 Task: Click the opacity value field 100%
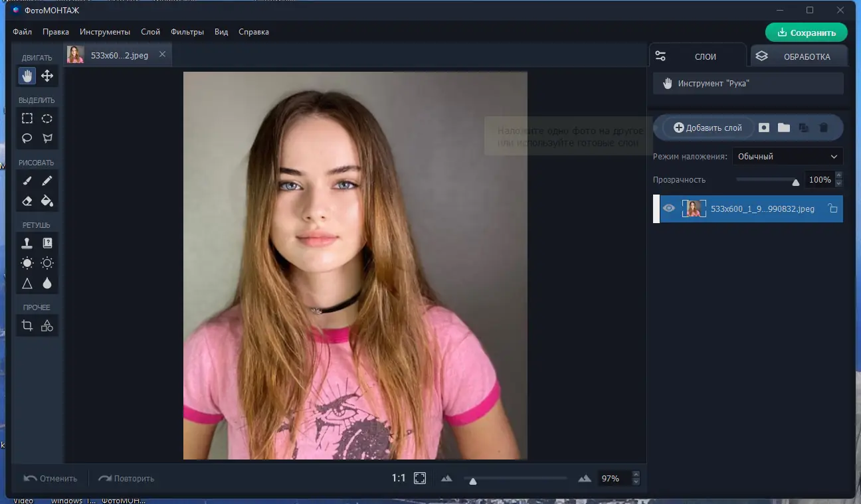[820, 180]
